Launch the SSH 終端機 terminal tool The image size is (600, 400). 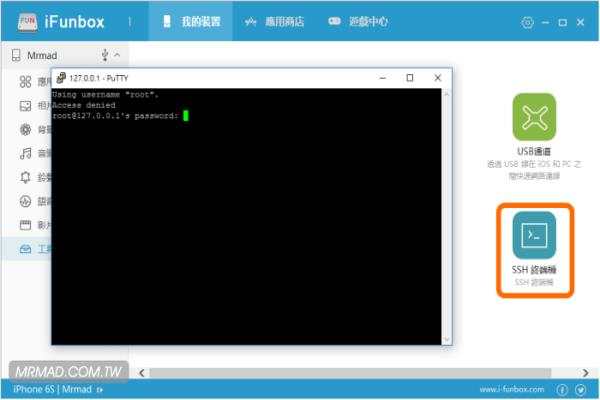click(534, 235)
